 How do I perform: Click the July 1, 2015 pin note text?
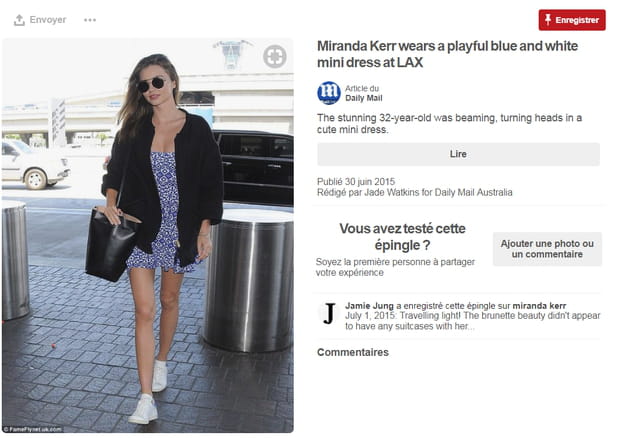[x=472, y=321]
